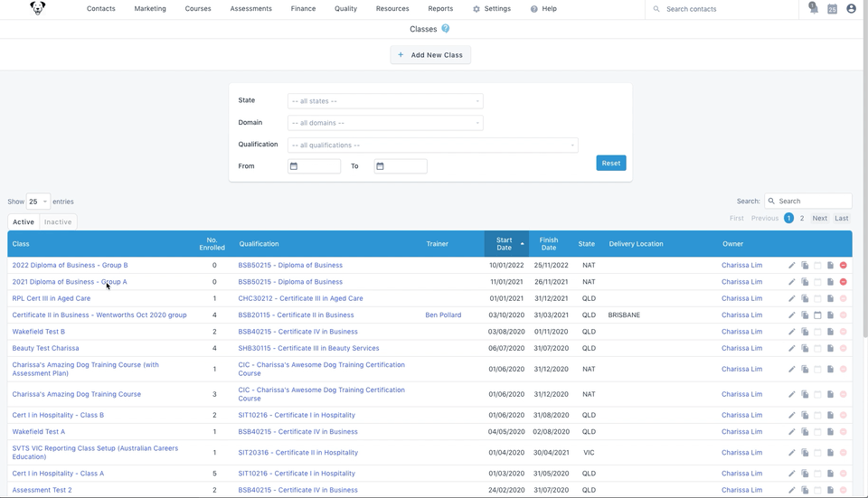
Task: Edit the Beauty Test Charissa class
Action: click(792, 348)
